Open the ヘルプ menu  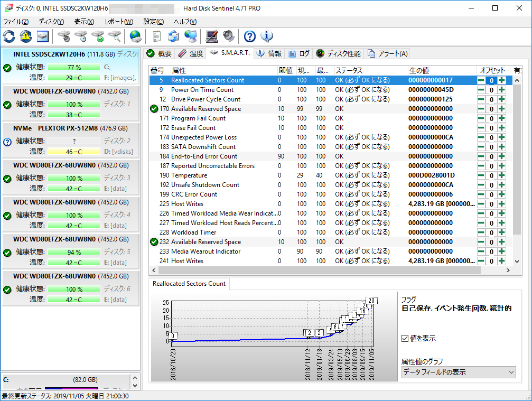pyautogui.click(x=185, y=22)
